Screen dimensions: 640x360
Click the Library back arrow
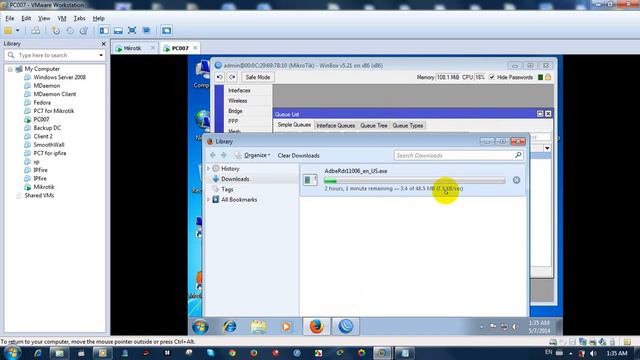pos(213,155)
